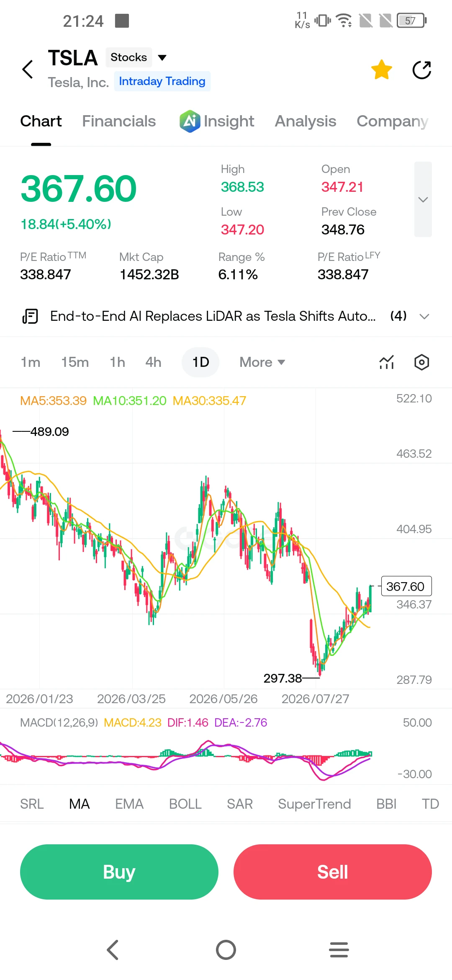Tap the Open value 347.21
This screenshot has height=980, width=452.
point(342,187)
